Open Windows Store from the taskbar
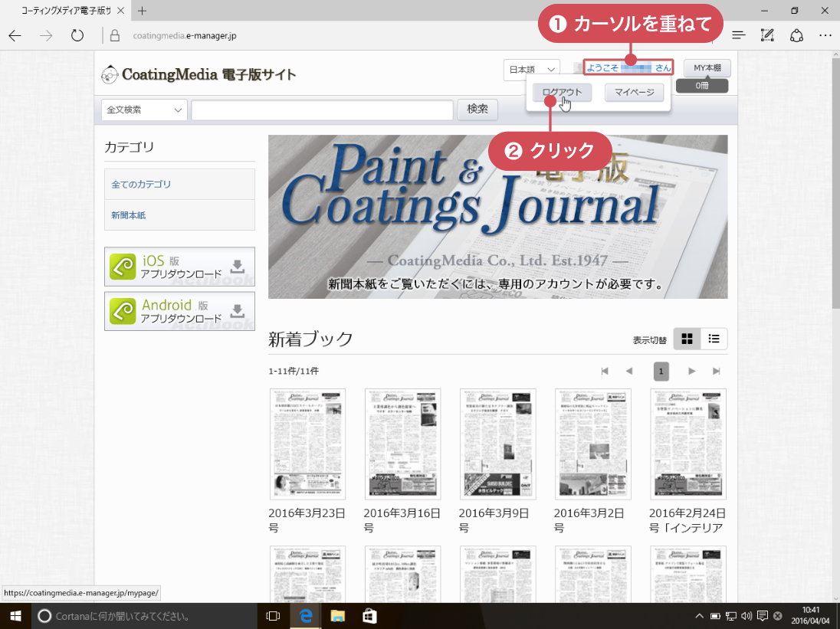The image size is (840, 629). (369, 616)
